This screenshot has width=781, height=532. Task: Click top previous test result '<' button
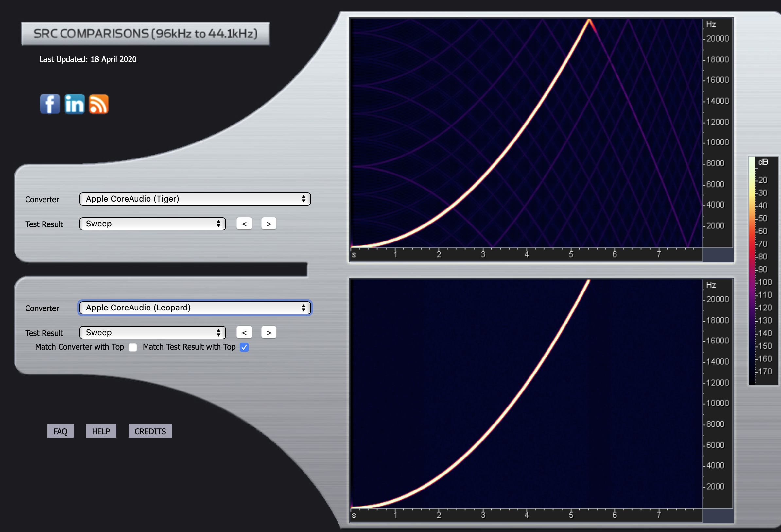coord(244,224)
